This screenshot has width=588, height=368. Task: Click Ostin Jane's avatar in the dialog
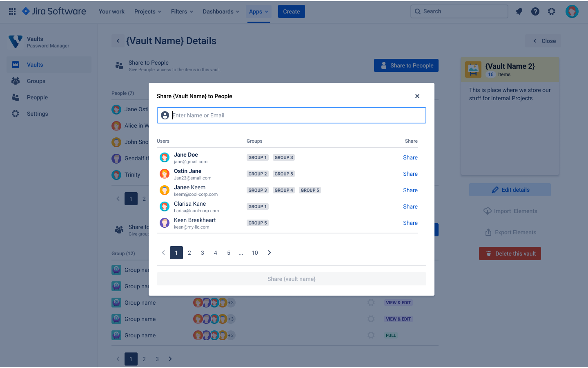coord(165,174)
